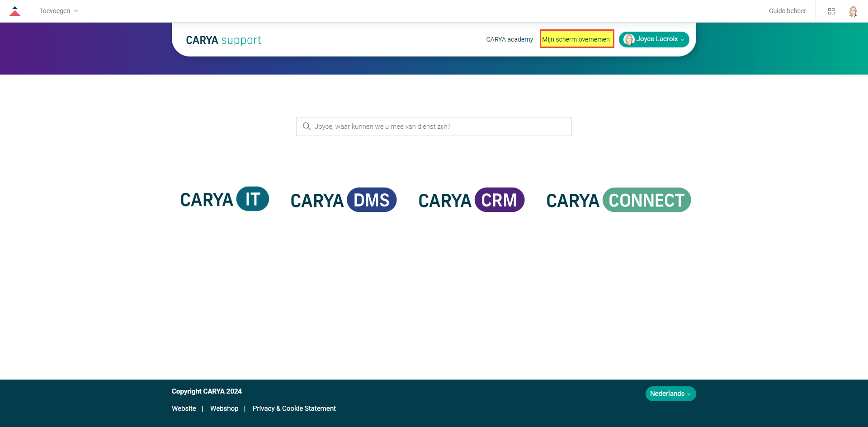Image resolution: width=868 pixels, height=427 pixels.
Task: Open the CARYA DMS logo
Action: (x=344, y=200)
